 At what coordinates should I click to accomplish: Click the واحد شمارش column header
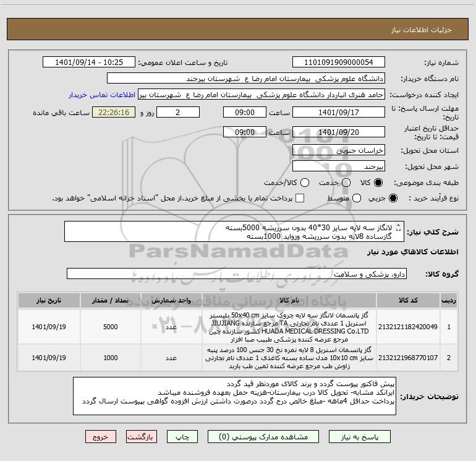pyautogui.click(x=171, y=300)
